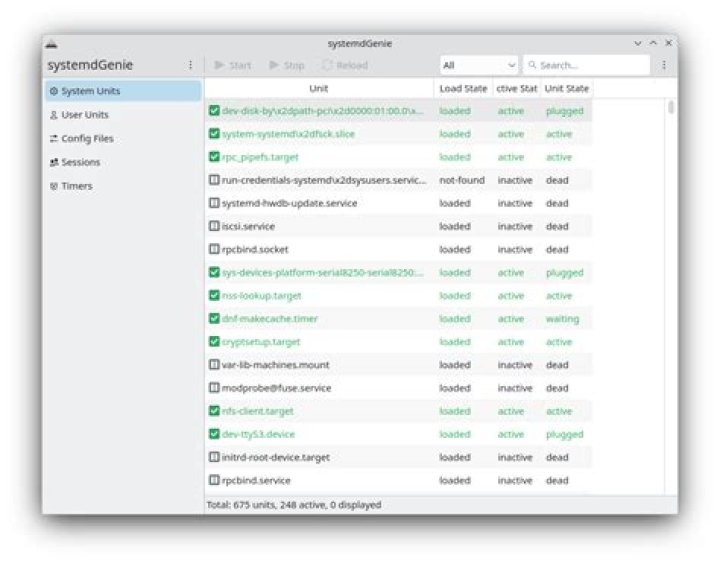This screenshot has width=720, height=564.
Task: Click 'active' unit state of rpc_pipefs.target
Action: pyautogui.click(x=559, y=157)
